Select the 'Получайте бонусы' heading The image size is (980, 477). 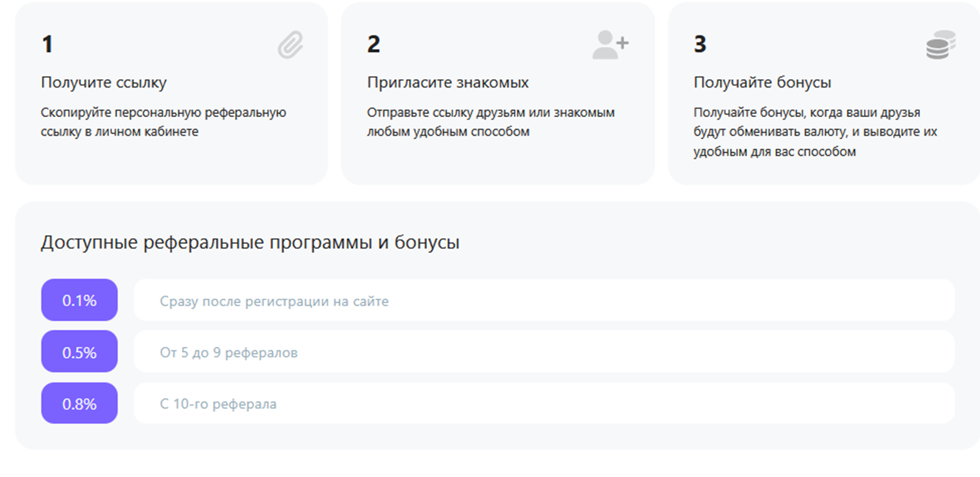pos(762,82)
